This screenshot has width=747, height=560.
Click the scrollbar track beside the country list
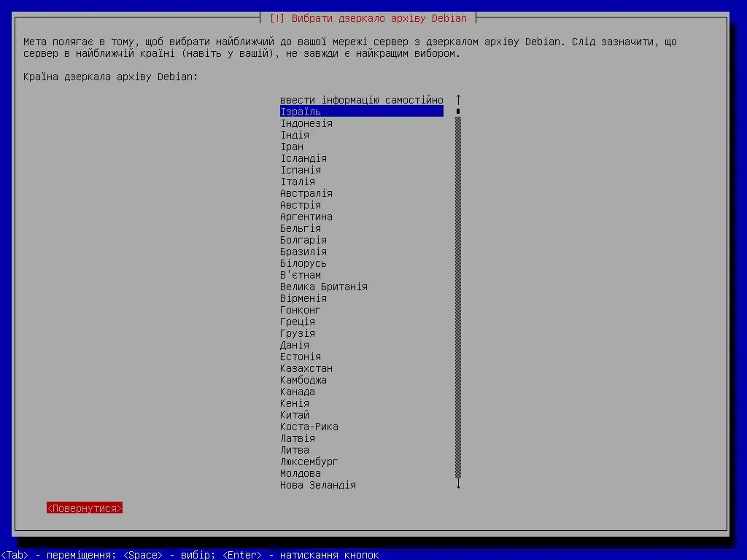[x=458, y=297]
